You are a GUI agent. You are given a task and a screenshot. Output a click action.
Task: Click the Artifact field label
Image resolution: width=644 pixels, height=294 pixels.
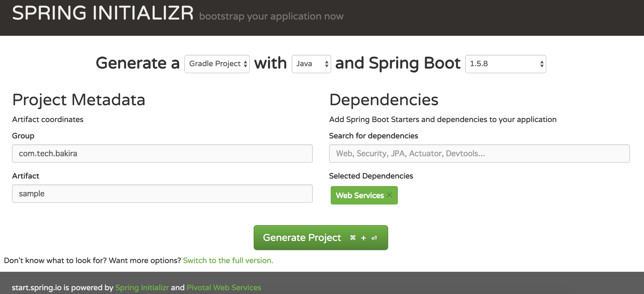click(x=26, y=176)
